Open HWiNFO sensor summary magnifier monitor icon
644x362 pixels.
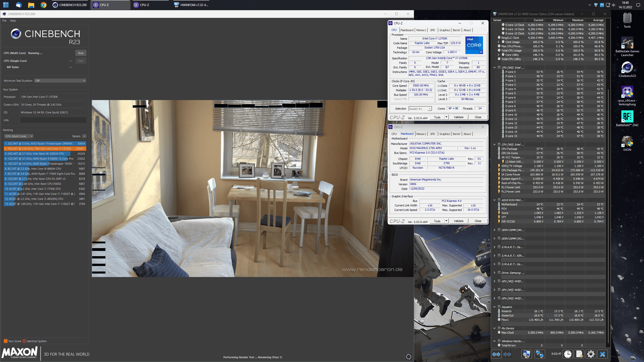[x=527, y=354]
